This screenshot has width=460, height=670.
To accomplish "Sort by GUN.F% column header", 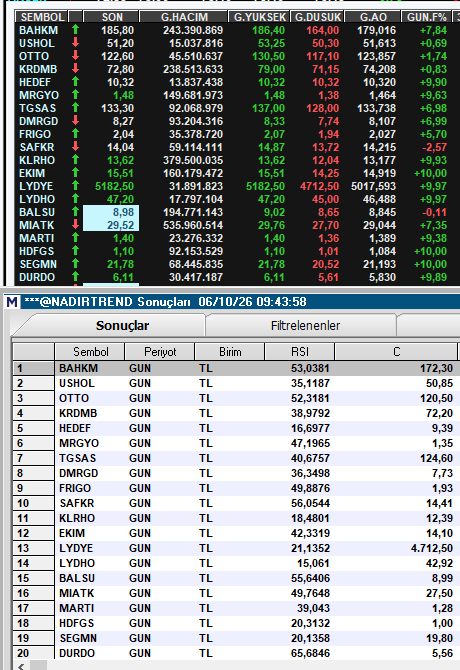I will tap(426, 17).
